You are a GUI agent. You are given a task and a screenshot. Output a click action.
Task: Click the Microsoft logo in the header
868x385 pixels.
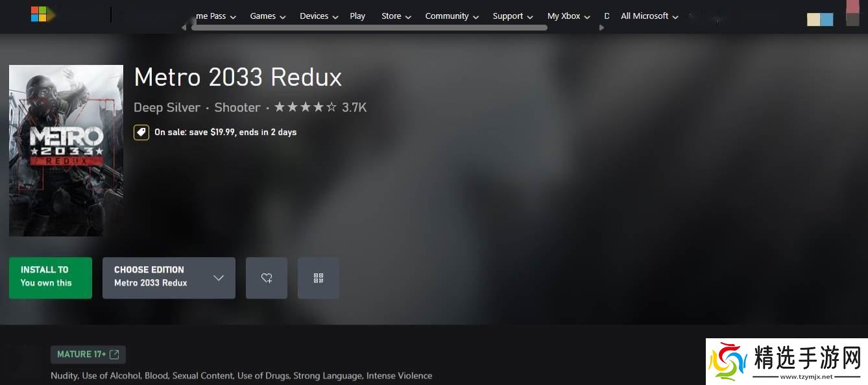[39, 14]
